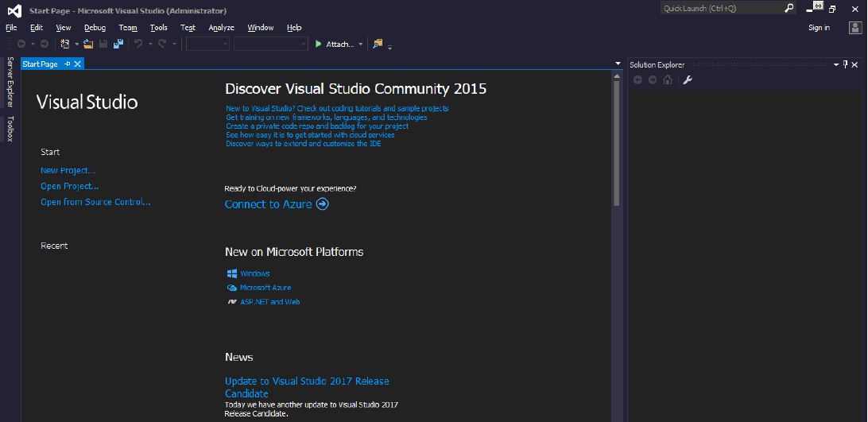Open the Attach button dropdown arrow
Image resolution: width=868 pixels, height=422 pixels.
point(361,45)
